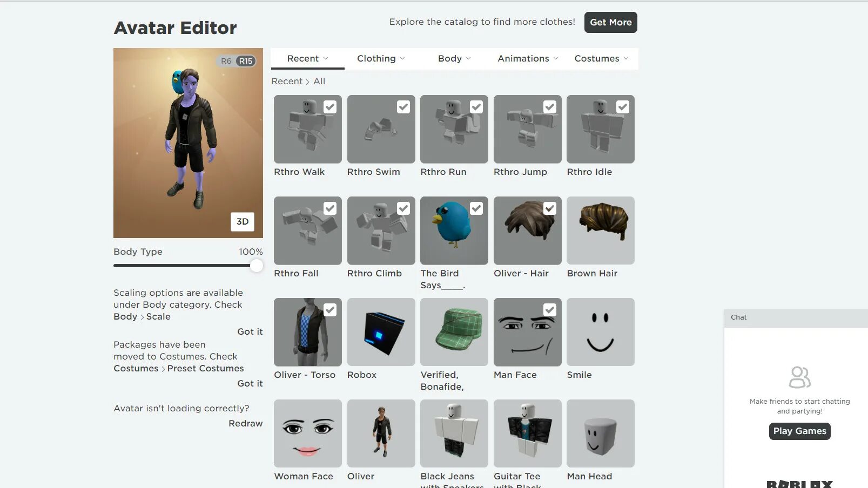The width and height of the screenshot is (868, 488).
Task: Click the Chat panel header
Action: click(796, 317)
